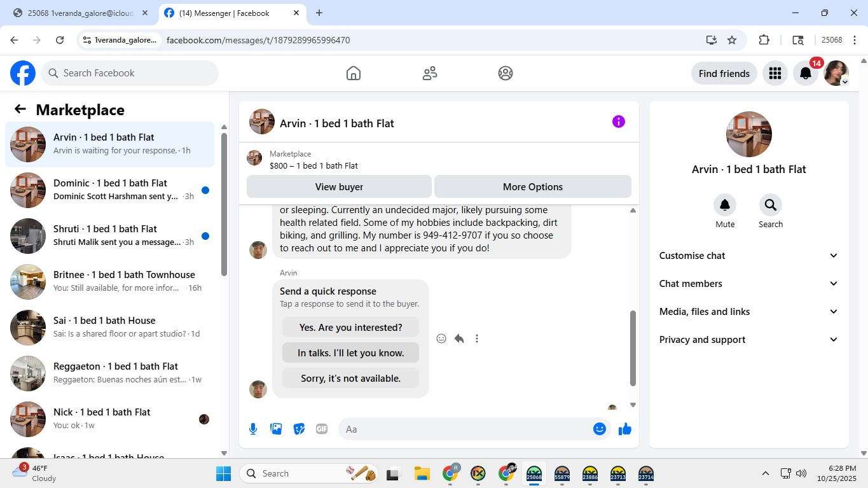Viewport: 868px width, 488px height.
Task: Open notifications bell with 14 badge
Action: tap(806, 73)
